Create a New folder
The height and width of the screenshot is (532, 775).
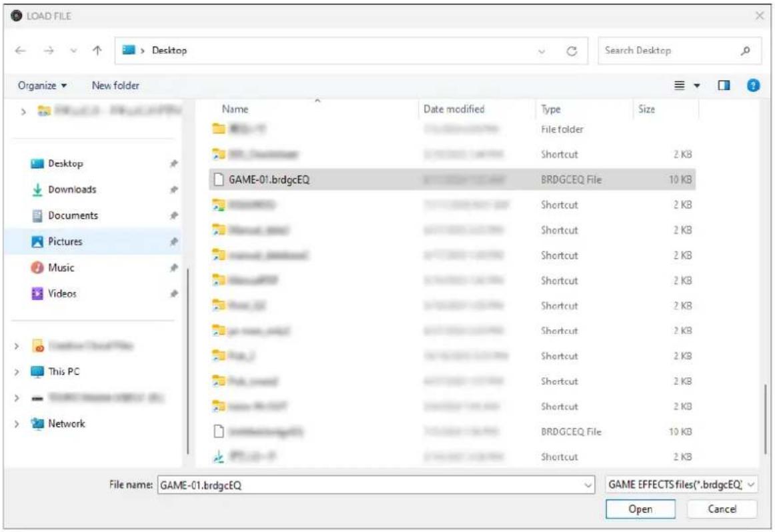(x=115, y=85)
